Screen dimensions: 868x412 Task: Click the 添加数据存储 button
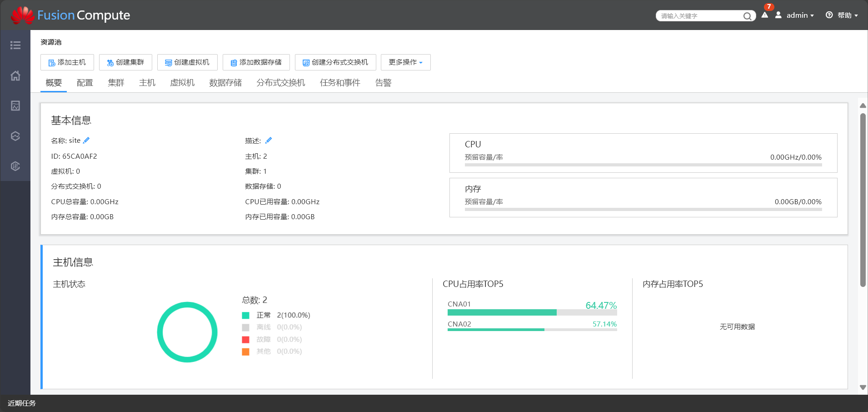point(256,62)
